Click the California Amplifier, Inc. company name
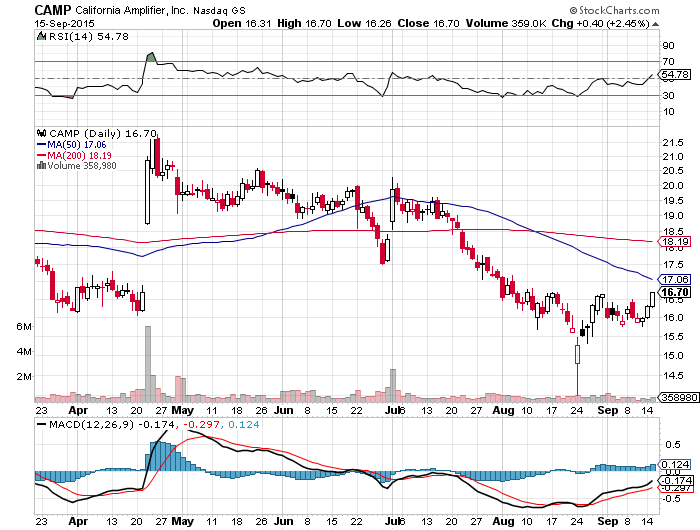The width and height of the screenshot is (700, 530). tap(132, 10)
